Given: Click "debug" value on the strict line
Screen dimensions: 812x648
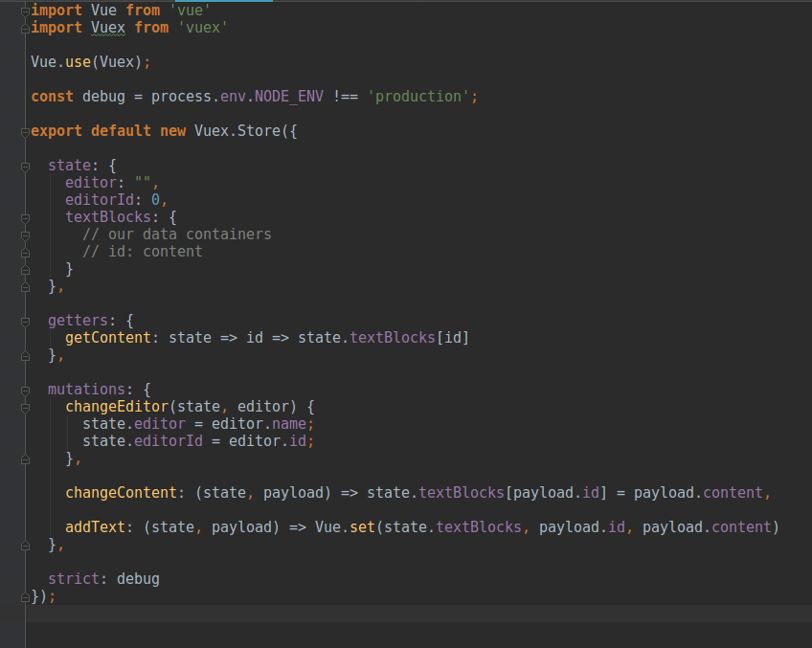Looking at the screenshot, I should pyautogui.click(x=138, y=579).
